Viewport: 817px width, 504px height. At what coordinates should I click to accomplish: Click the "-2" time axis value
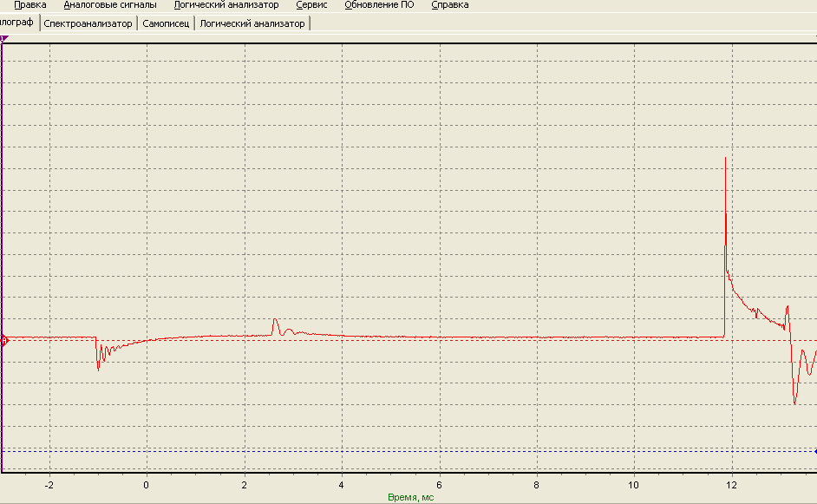49,485
